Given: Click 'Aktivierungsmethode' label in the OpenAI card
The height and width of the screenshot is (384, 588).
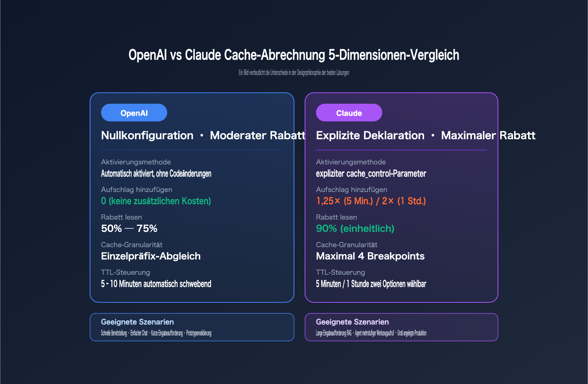Looking at the screenshot, I should click(x=136, y=162).
